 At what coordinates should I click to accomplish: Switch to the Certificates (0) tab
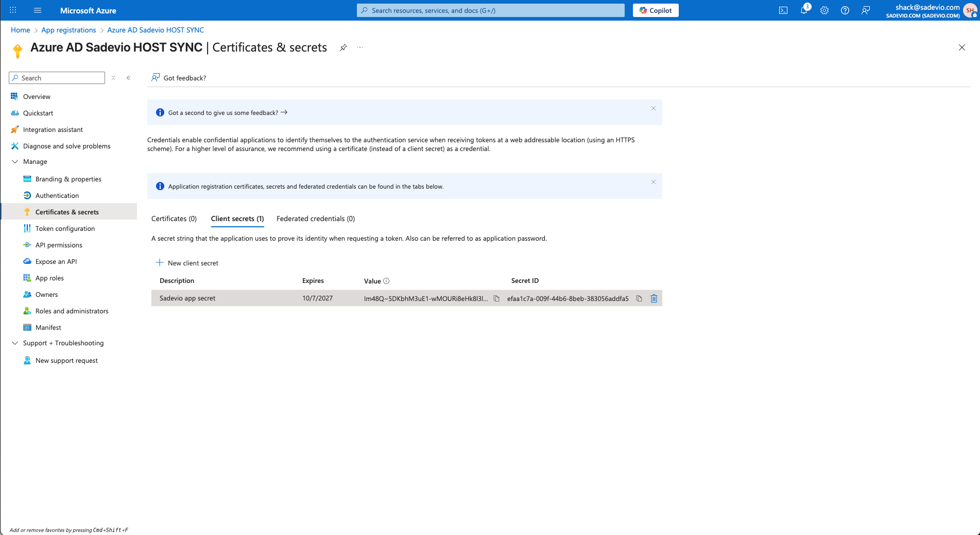(x=174, y=219)
